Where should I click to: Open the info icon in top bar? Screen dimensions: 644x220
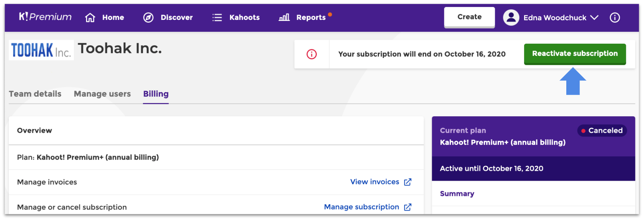pos(615,17)
